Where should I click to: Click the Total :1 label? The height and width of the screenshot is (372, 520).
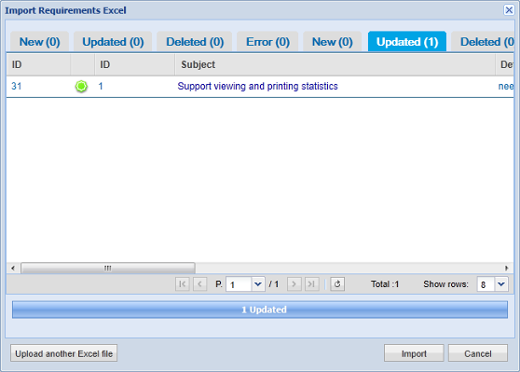[385, 284]
